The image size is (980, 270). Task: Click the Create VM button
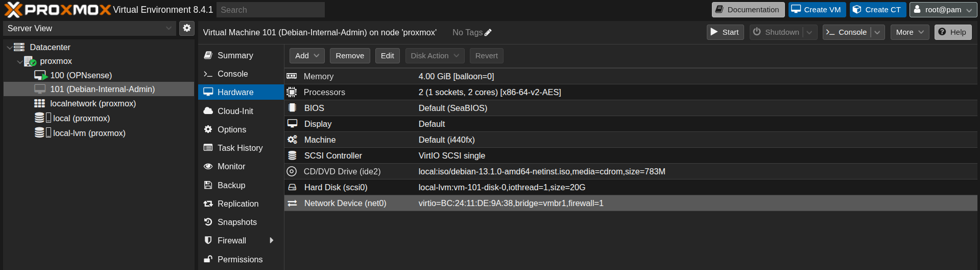coord(817,10)
